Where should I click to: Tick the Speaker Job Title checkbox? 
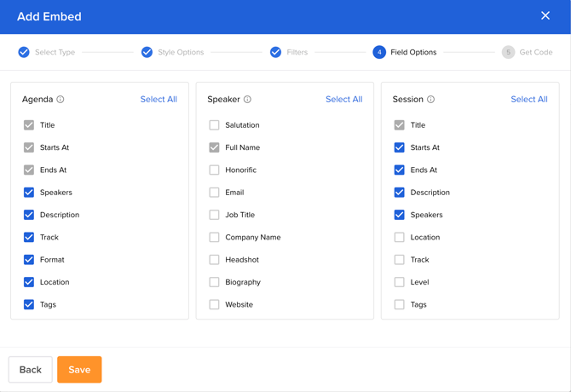coord(214,215)
